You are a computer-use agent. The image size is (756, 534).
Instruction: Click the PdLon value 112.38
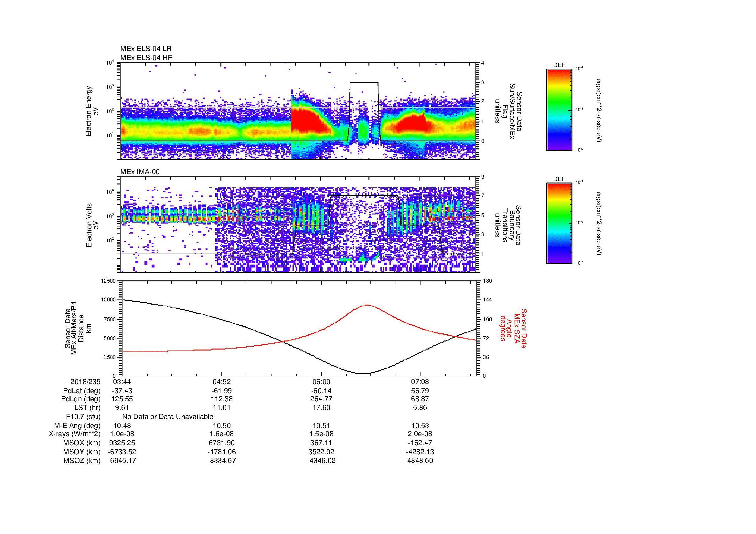[222, 399]
